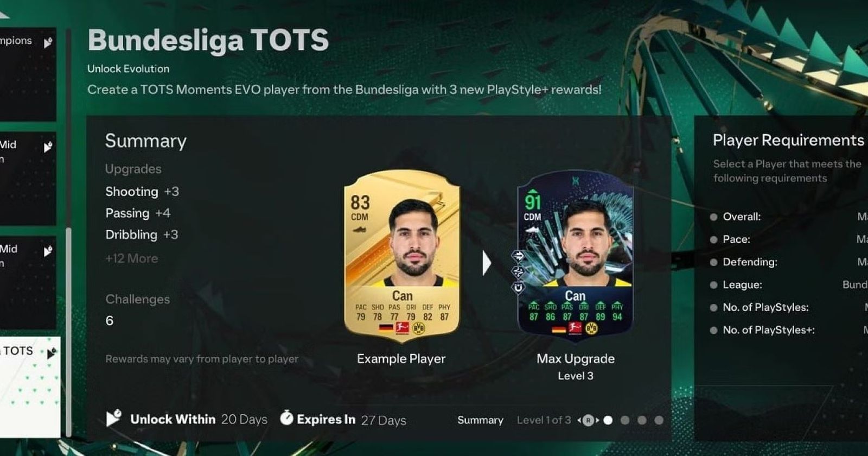Open the top Mid evolution tile

[x=27, y=178]
